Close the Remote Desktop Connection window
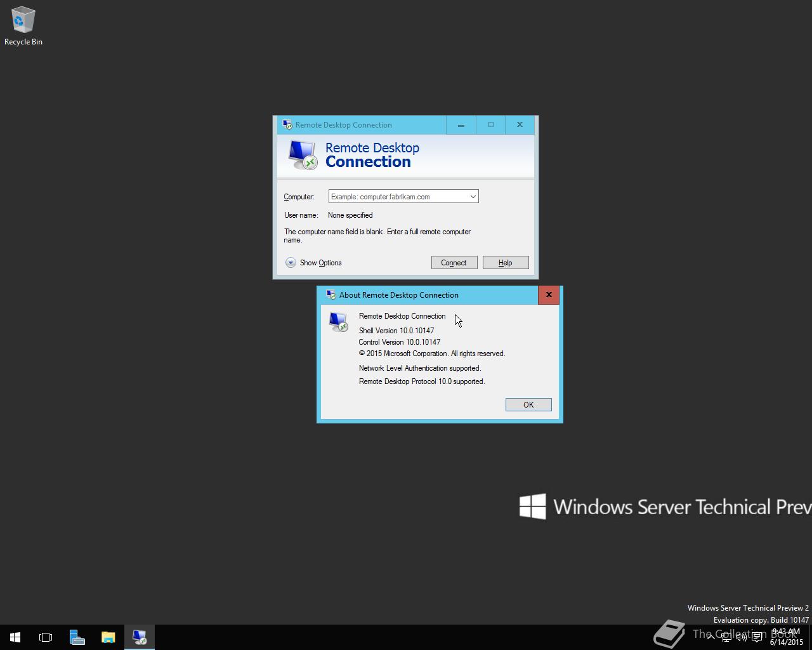Screen dimensions: 812x650 (520, 125)
